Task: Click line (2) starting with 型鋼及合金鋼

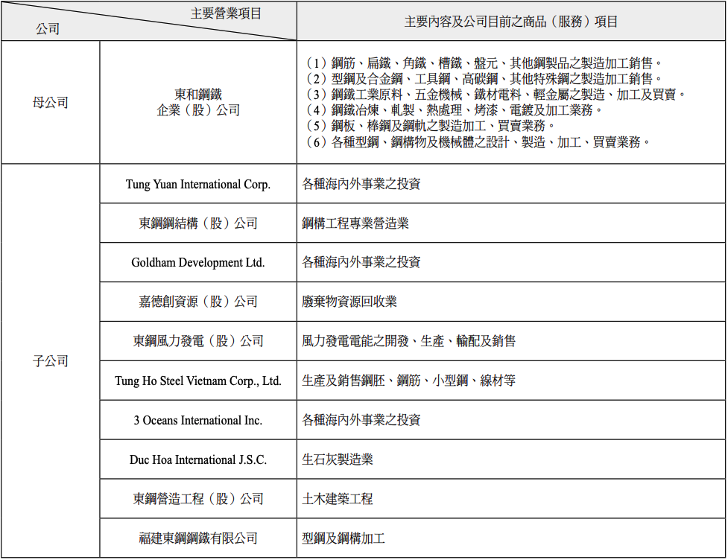Action: point(484,78)
